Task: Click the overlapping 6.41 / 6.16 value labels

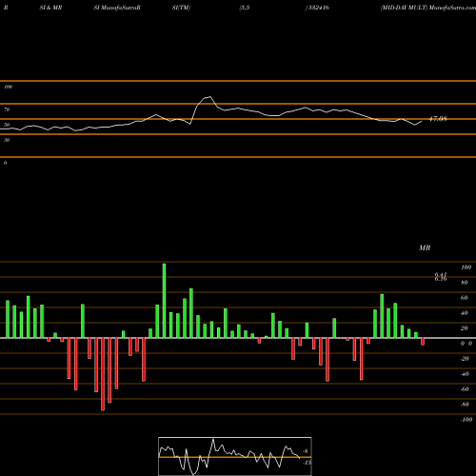Action: click(x=441, y=277)
